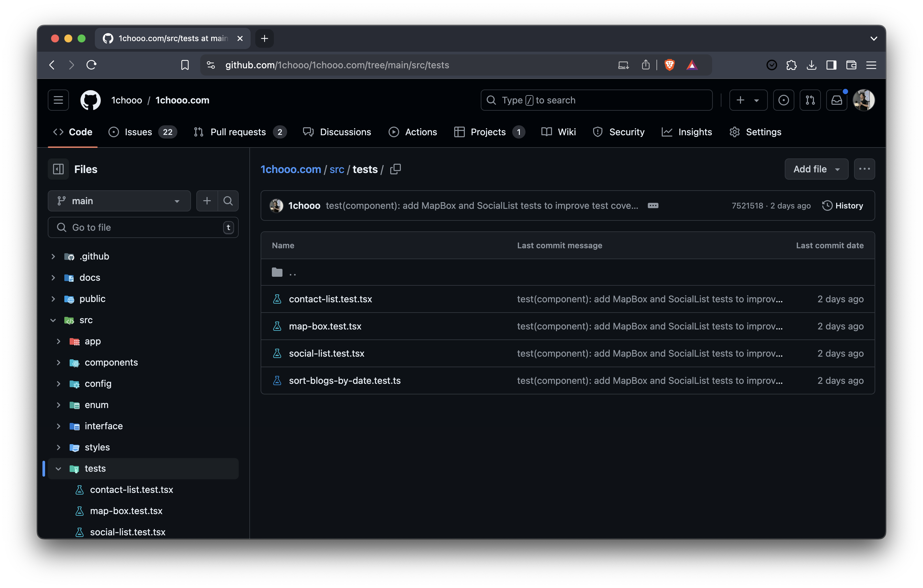Open map-box.test.tsx from the file list

(325, 326)
